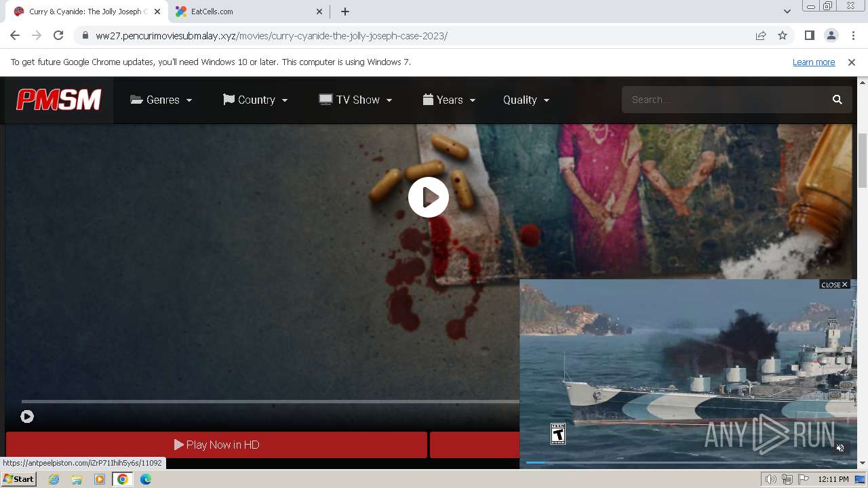The width and height of the screenshot is (868, 488).
Task: Open the Windows Start menu
Action: [19, 479]
